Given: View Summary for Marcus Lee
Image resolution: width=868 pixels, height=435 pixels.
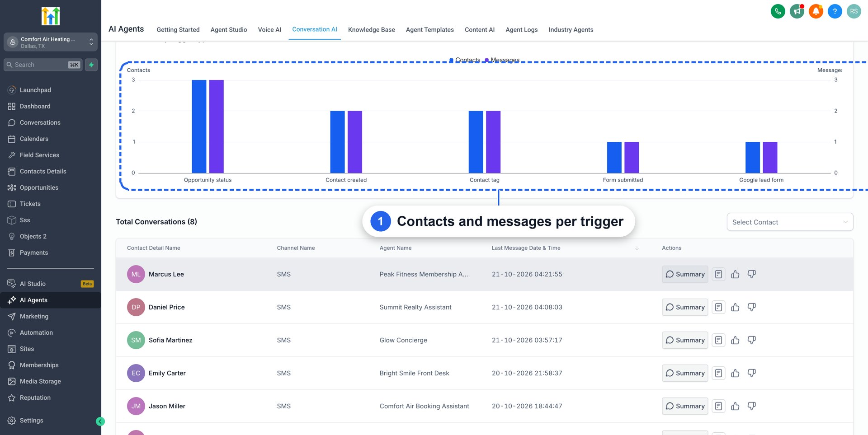Looking at the screenshot, I should coord(685,274).
